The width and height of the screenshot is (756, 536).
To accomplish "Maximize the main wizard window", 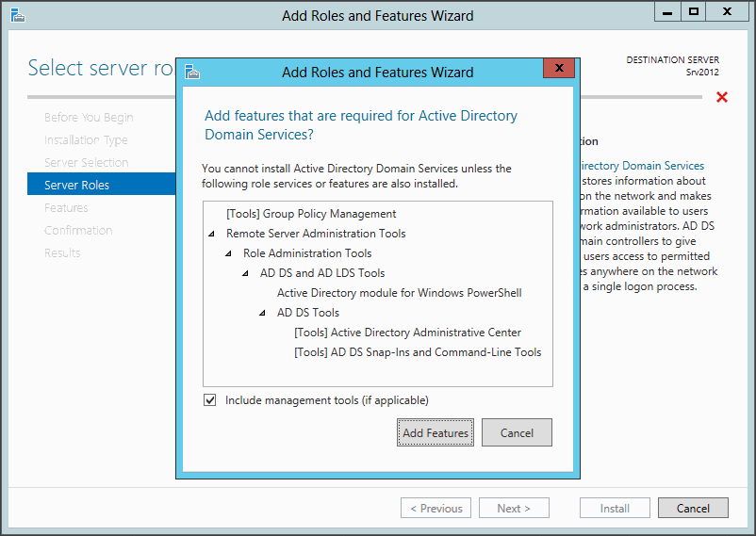I will tap(694, 12).
